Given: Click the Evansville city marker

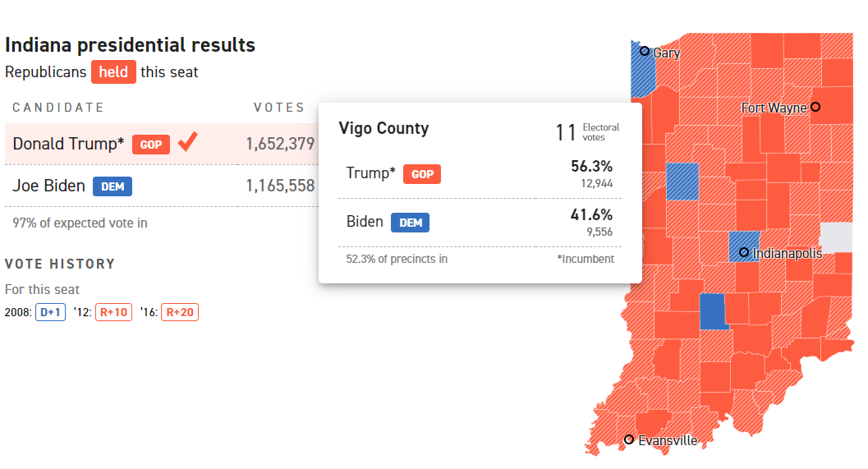Looking at the screenshot, I should [x=629, y=439].
